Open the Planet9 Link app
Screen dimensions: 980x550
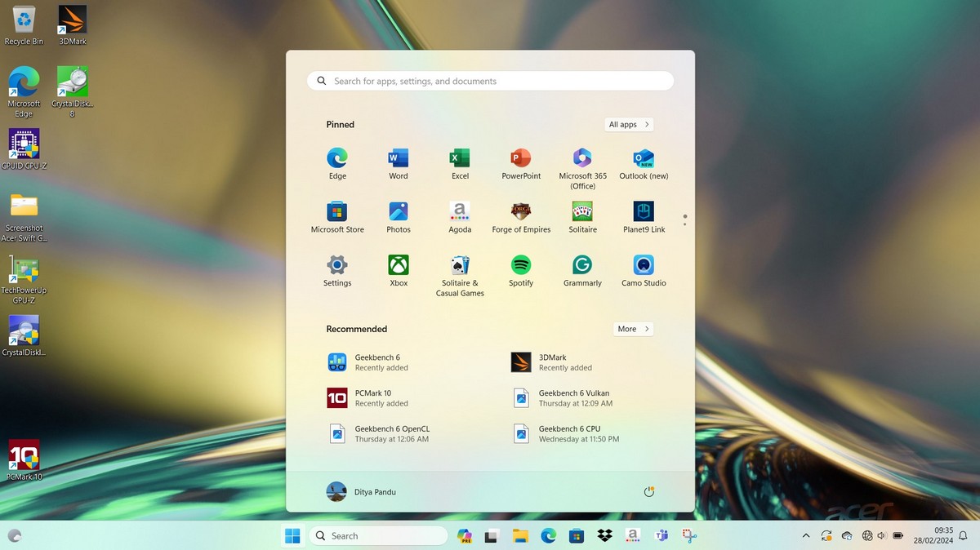click(644, 218)
